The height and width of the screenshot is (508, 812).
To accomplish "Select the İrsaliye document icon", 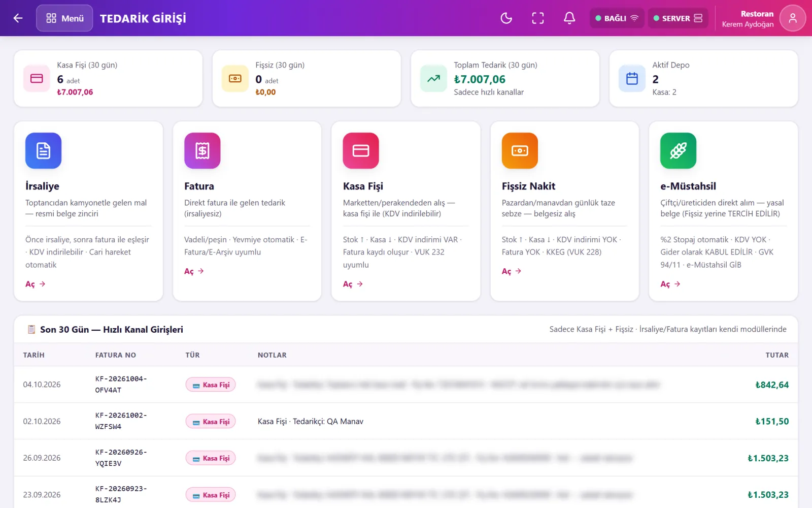I will pos(43,150).
